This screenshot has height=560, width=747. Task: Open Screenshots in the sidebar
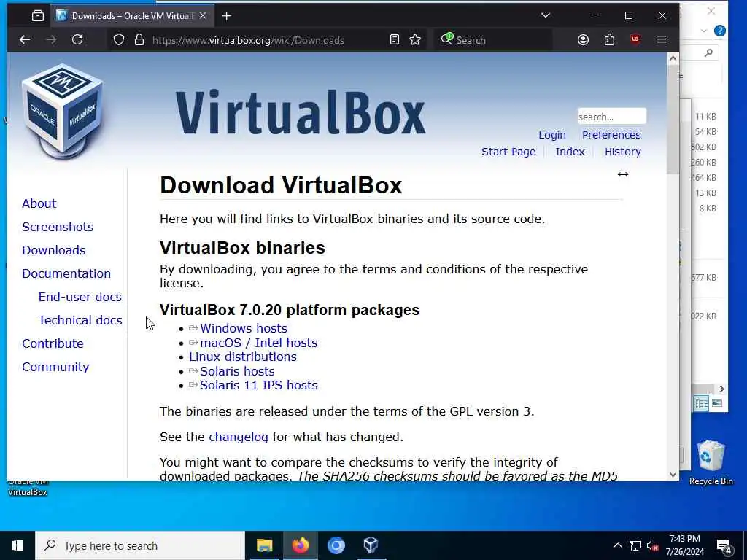click(58, 227)
